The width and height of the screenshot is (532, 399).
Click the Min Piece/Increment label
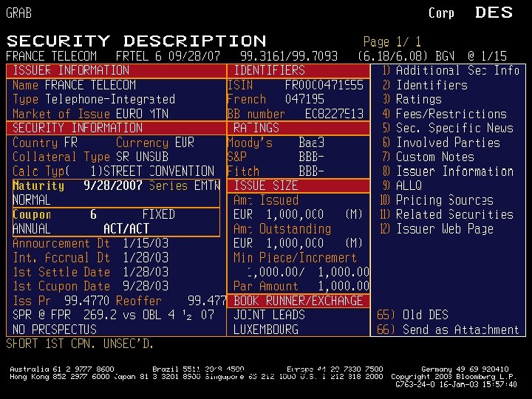(295, 258)
